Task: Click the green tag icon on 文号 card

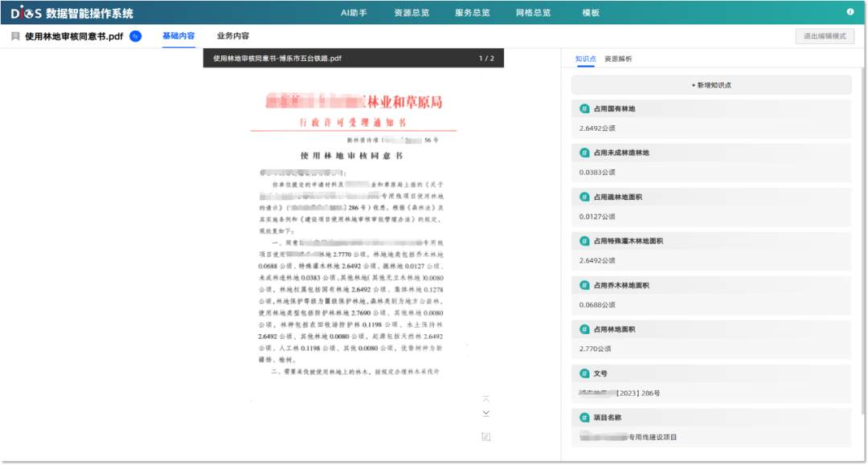Action: 584,373
